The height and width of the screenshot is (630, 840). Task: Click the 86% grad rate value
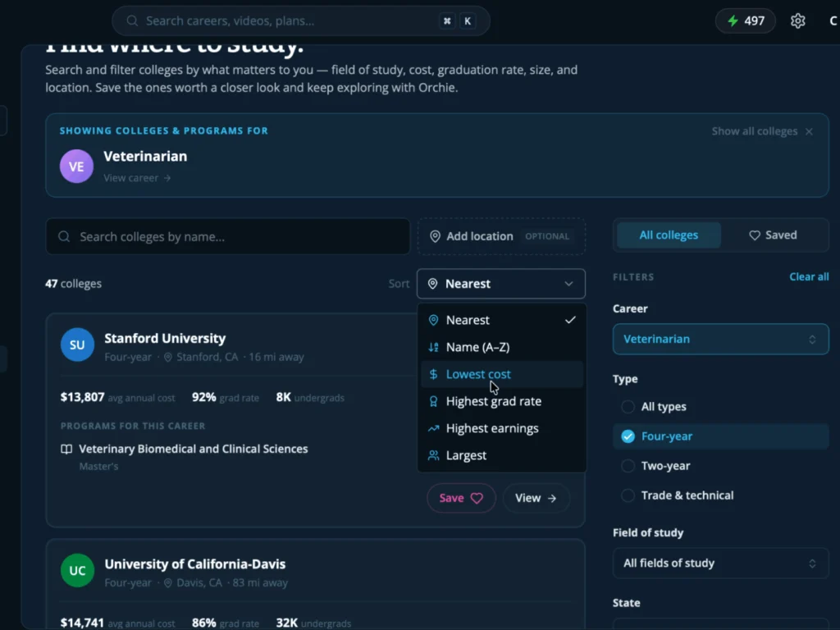point(204,623)
